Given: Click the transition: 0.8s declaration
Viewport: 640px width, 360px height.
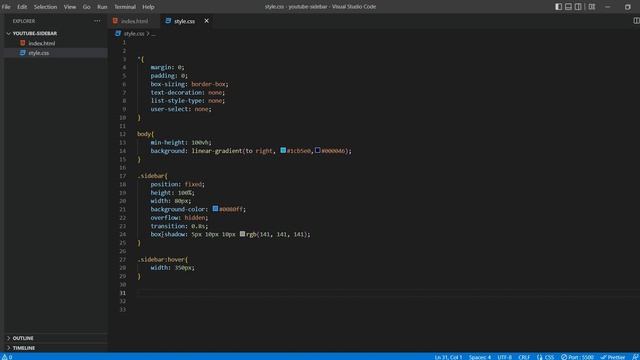Looking at the screenshot, I should (x=179, y=226).
